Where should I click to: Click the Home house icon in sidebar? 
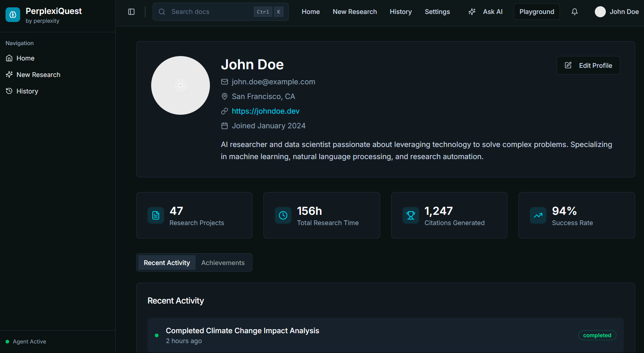[9, 58]
